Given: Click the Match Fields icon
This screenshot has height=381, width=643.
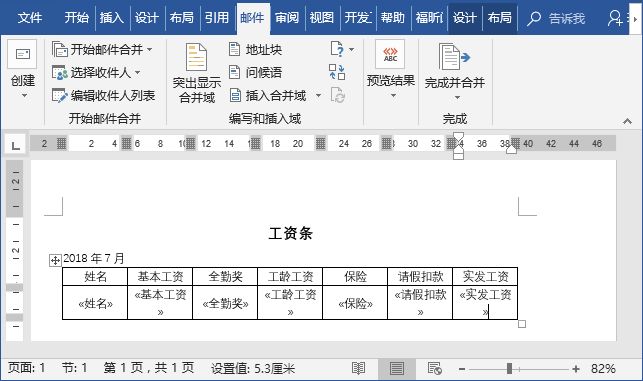Looking at the screenshot, I should 337,72.
